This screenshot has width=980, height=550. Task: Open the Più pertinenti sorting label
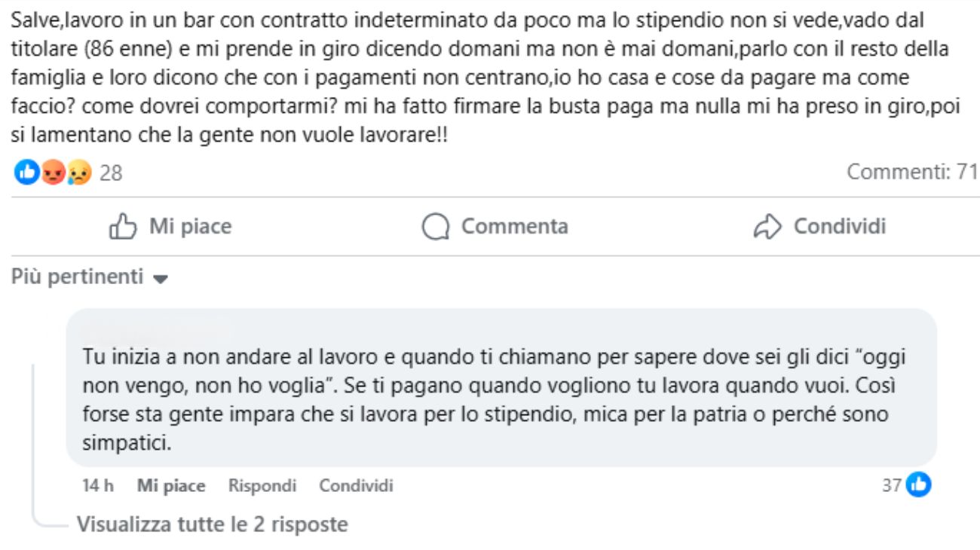78,277
